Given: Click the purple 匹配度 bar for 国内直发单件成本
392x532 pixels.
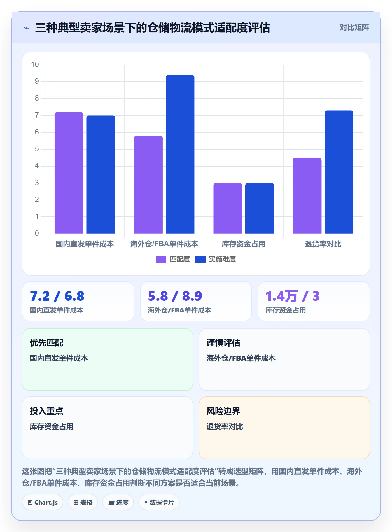Looking at the screenshot, I should pos(69,173).
